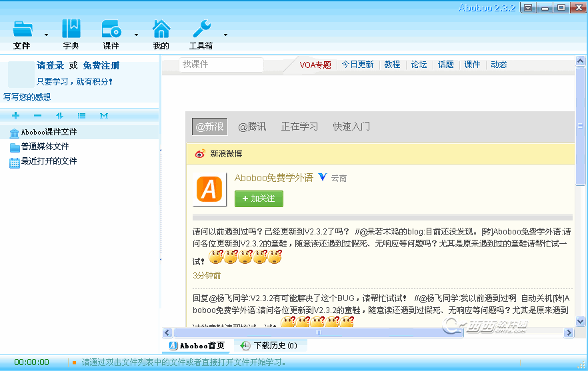
Task: Click vertical scrollbar up arrow
Action: (580, 61)
